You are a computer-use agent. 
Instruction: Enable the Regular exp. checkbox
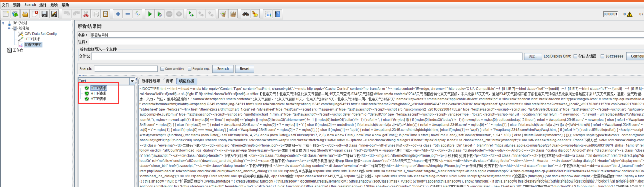(190, 69)
